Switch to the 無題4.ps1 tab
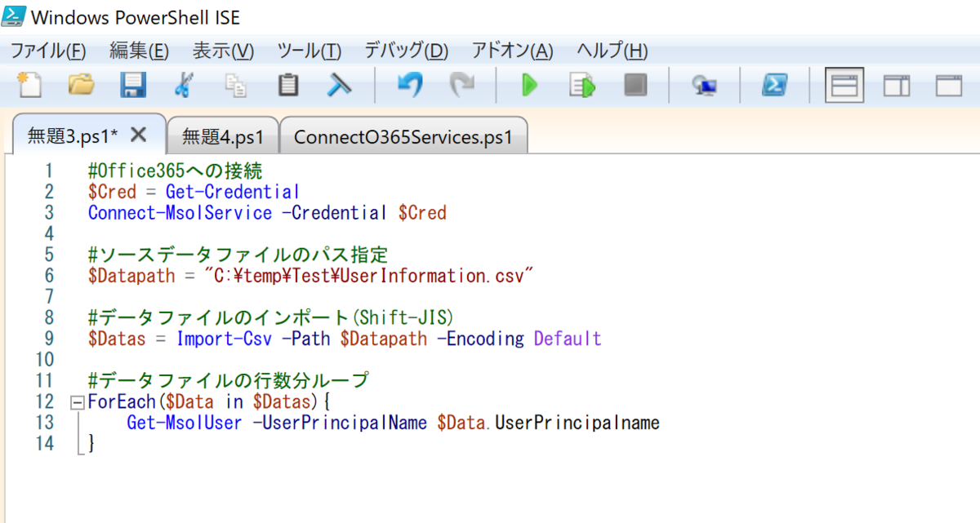The image size is (980, 523). 222,136
